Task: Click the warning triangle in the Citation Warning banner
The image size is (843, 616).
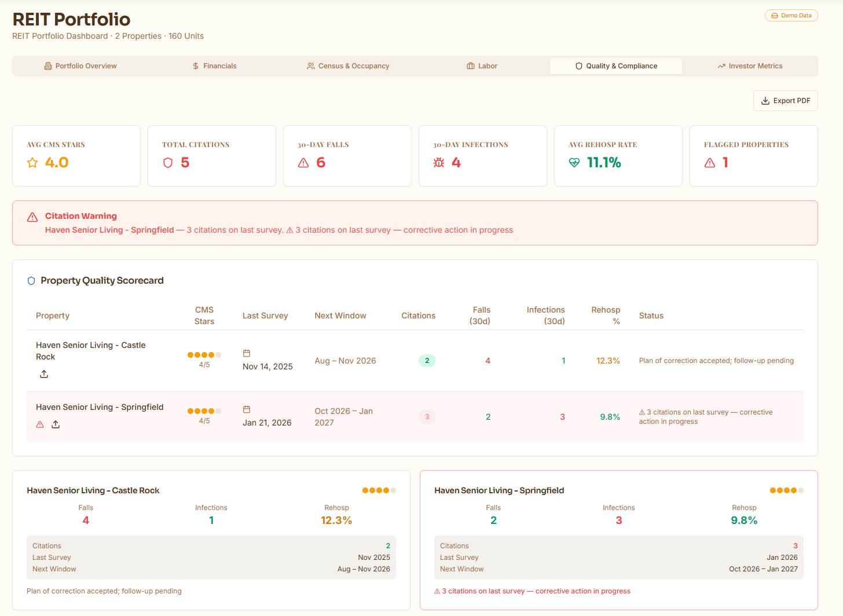Action: point(32,217)
